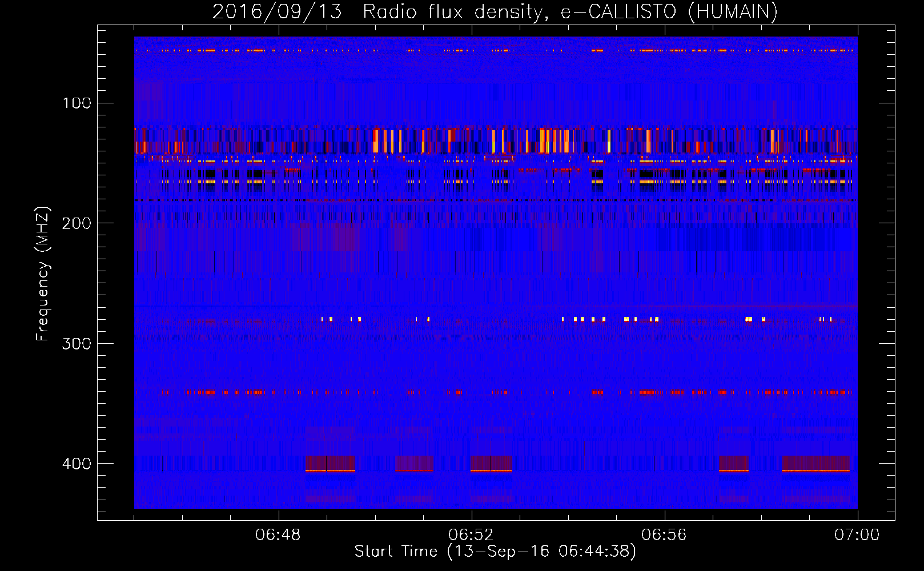This screenshot has width=924, height=571.
Task: Click the 100 frequency tick label
Action: (77, 103)
